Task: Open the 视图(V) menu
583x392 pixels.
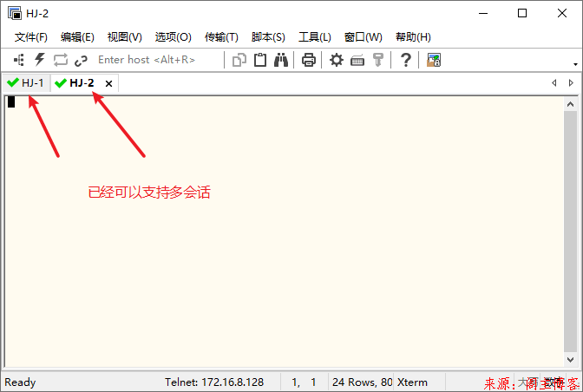Action: [125, 37]
